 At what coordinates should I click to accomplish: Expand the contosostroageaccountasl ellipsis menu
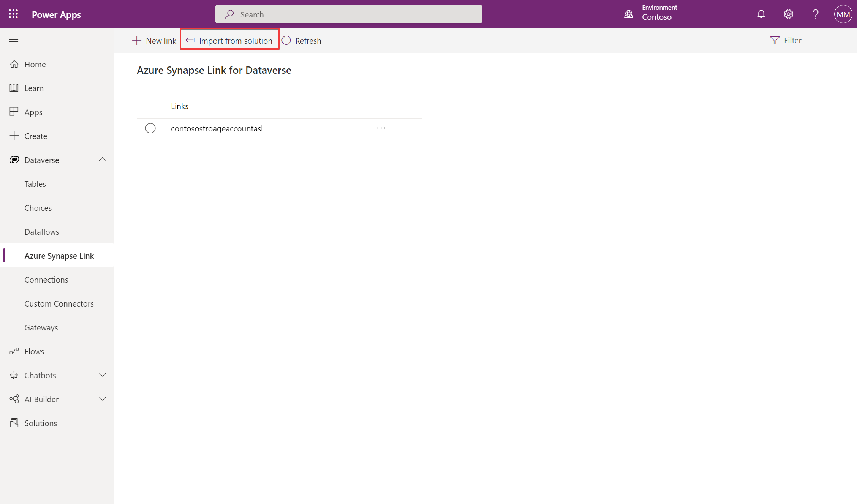(x=381, y=128)
